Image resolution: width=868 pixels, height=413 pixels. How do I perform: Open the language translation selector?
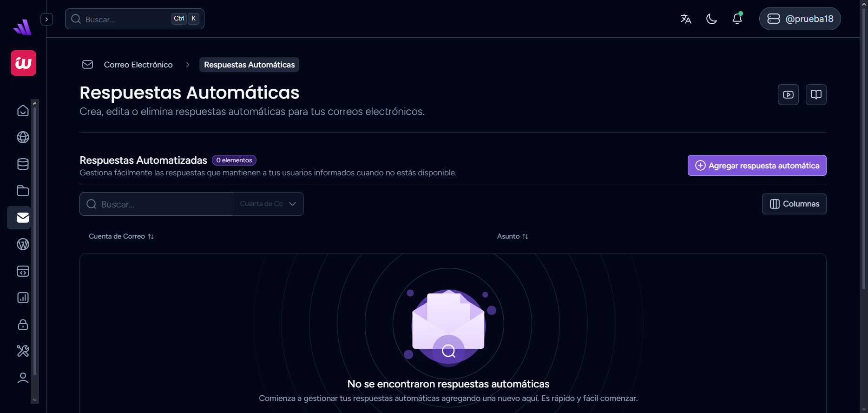coord(686,19)
